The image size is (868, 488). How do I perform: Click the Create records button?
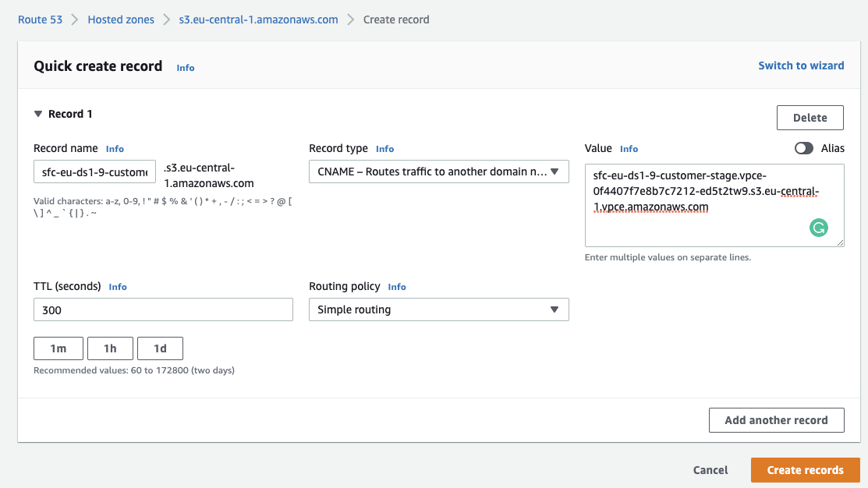point(805,469)
